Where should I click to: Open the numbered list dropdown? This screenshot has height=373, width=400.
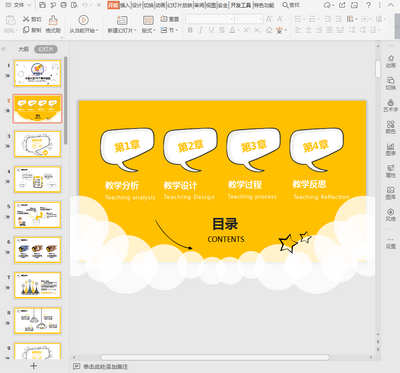click(x=314, y=19)
